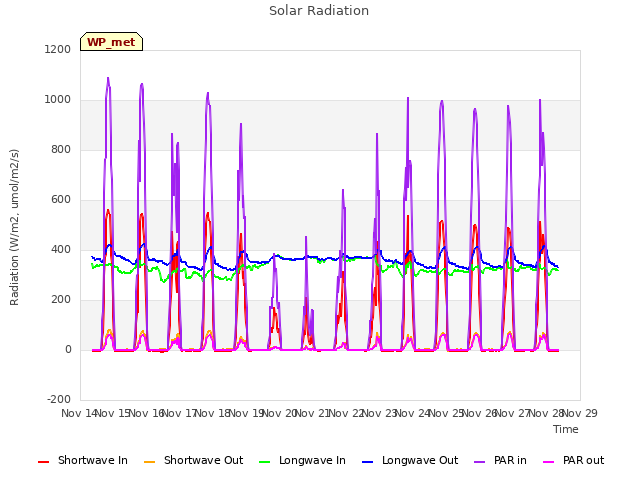This screenshot has width=640, height=480.
Task: Click the 1200 y-axis tick label
Action: [x=58, y=49]
